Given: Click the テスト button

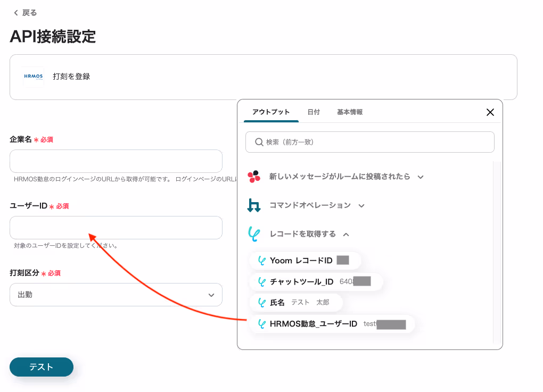Looking at the screenshot, I should pyautogui.click(x=42, y=367).
